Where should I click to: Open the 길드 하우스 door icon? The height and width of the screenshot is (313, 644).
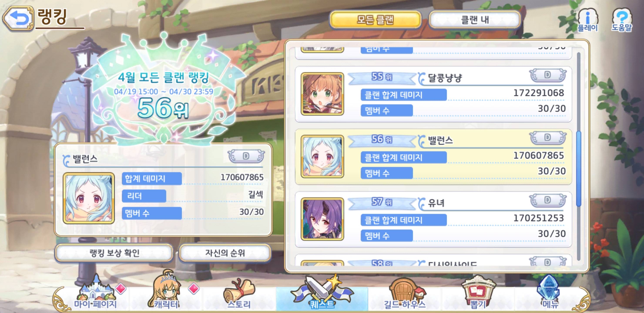405,293
